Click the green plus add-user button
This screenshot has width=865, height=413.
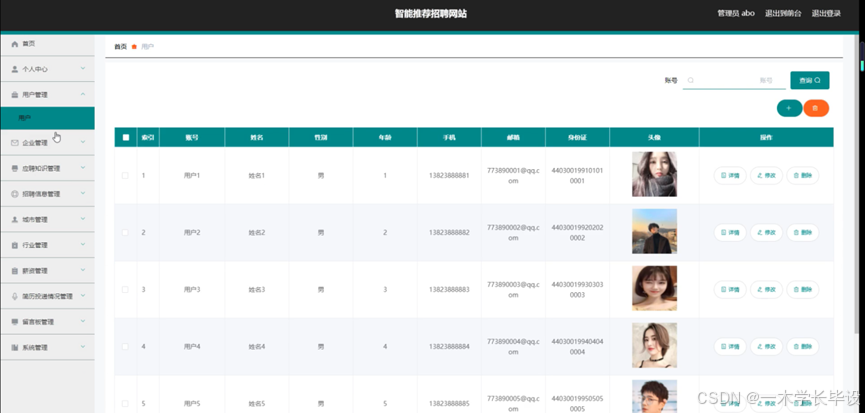(789, 108)
